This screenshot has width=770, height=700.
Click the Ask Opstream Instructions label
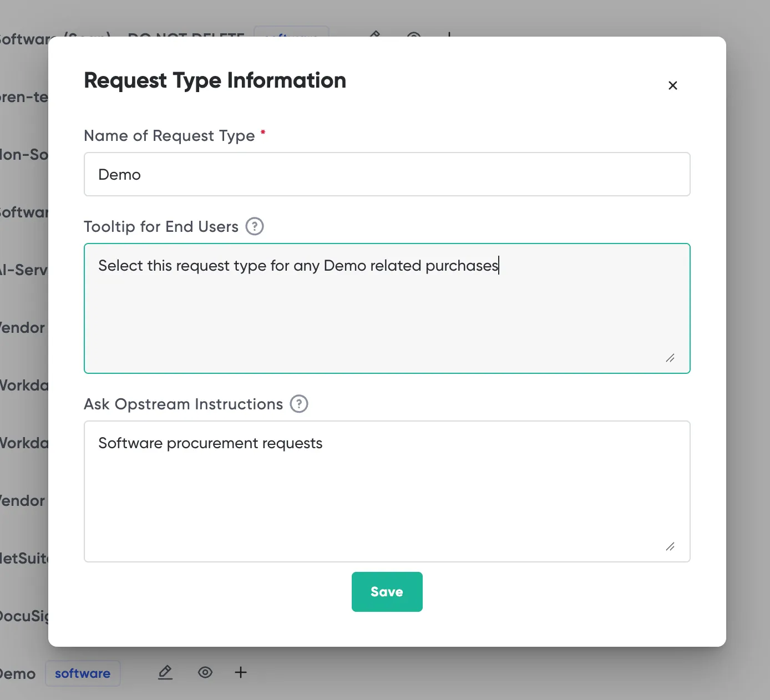coord(184,404)
